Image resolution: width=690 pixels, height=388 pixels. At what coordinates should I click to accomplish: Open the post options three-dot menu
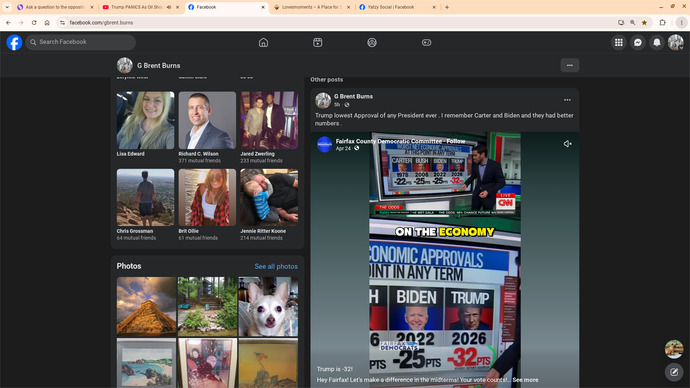tap(567, 100)
